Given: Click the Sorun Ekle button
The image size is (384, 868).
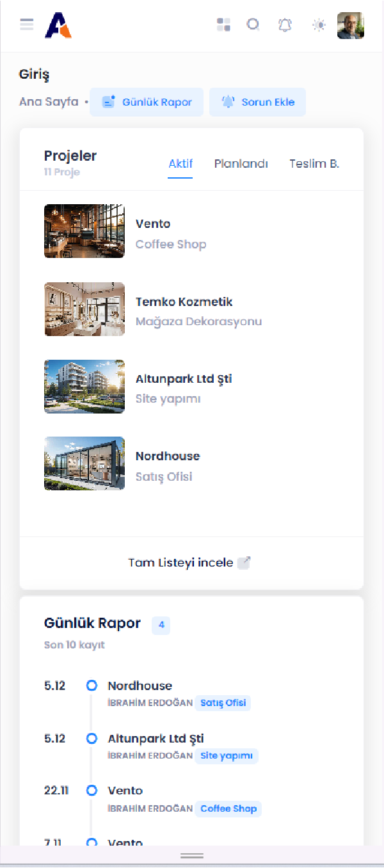Looking at the screenshot, I should click(257, 102).
